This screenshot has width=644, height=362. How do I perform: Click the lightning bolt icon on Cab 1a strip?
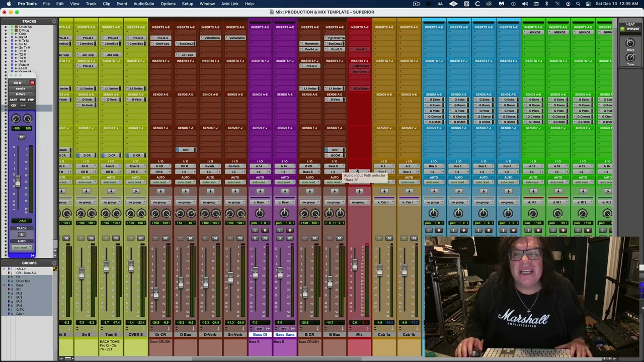(x=384, y=191)
